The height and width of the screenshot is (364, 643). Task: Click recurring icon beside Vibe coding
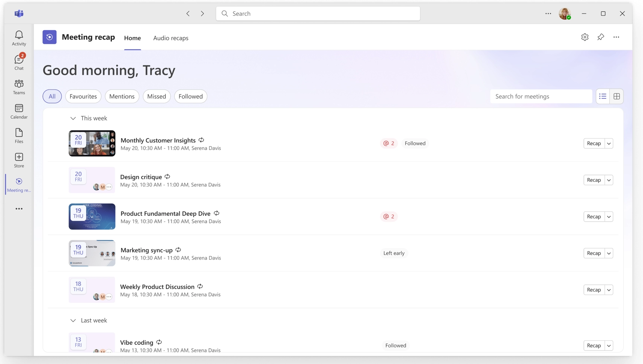[159, 342]
